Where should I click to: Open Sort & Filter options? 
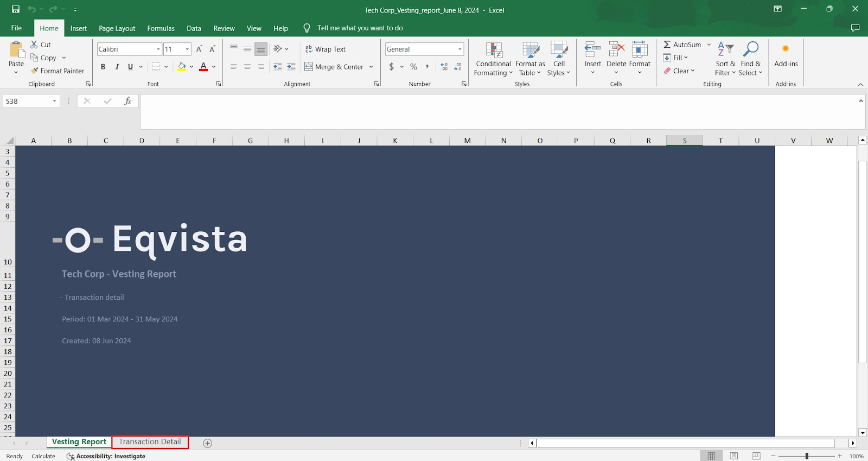pyautogui.click(x=725, y=59)
